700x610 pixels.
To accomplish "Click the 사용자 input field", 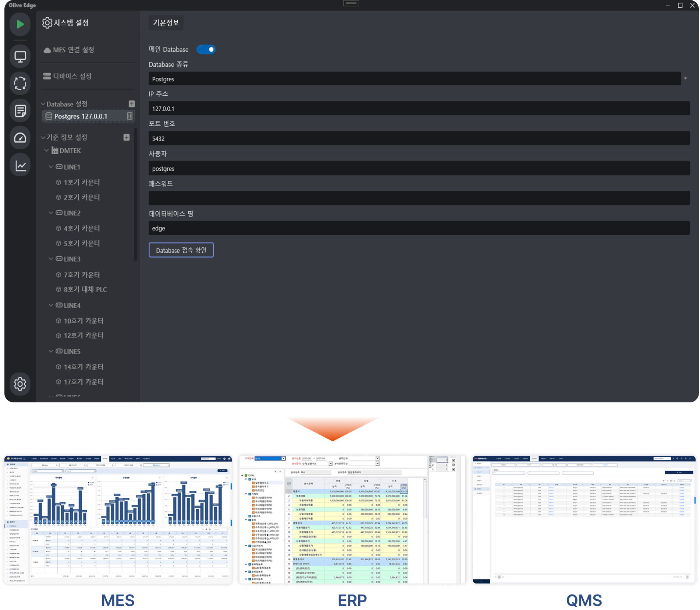I will (x=419, y=169).
